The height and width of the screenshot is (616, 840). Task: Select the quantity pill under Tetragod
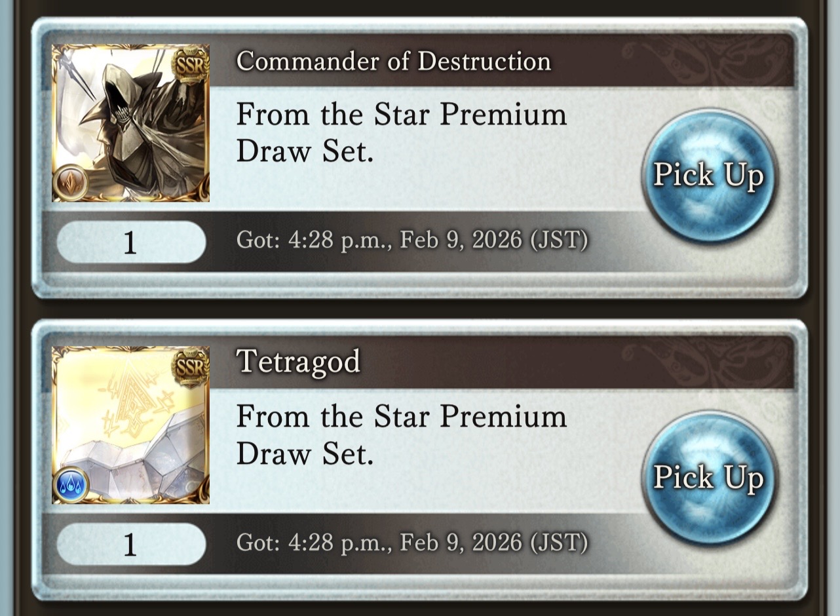tap(131, 545)
